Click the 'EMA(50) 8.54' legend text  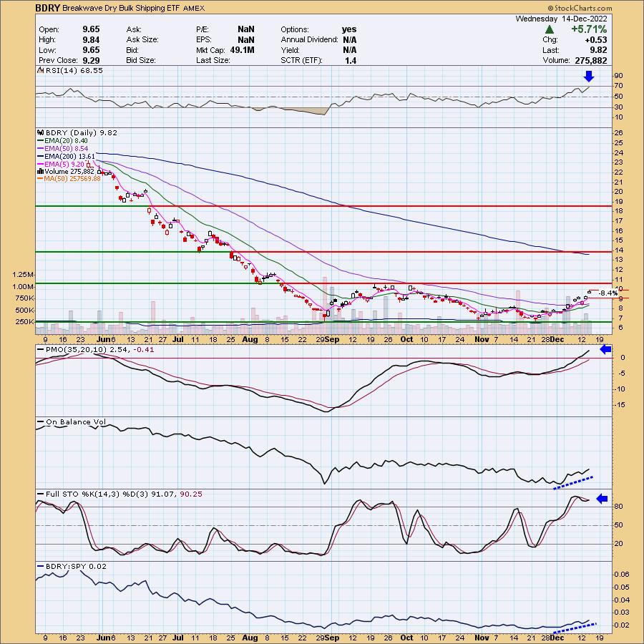tap(66, 149)
